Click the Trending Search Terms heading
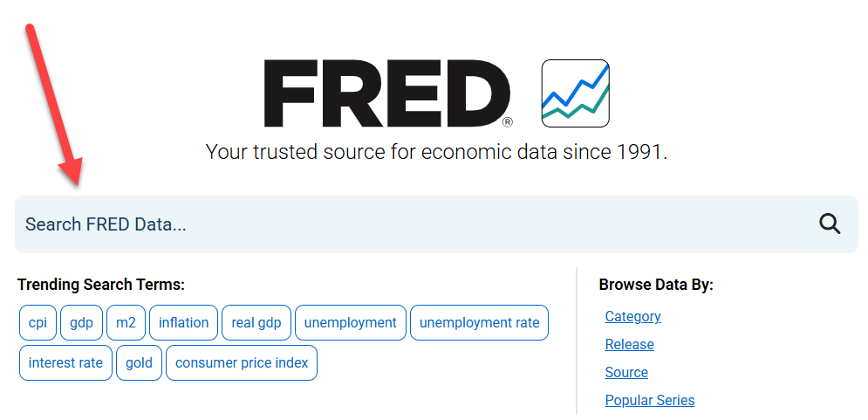Viewport: 868px width, 420px height. tap(100, 285)
